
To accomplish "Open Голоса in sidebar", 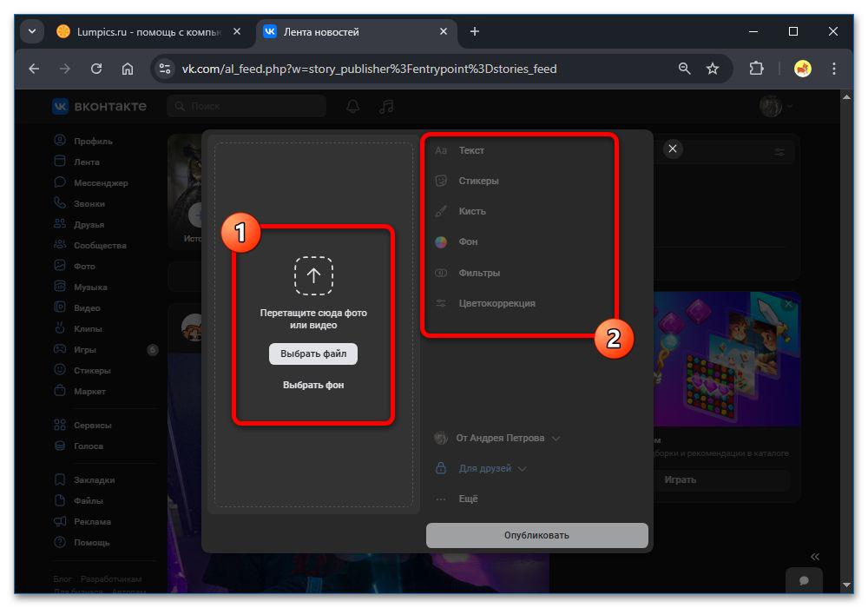I will pyautogui.click(x=79, y=446).
